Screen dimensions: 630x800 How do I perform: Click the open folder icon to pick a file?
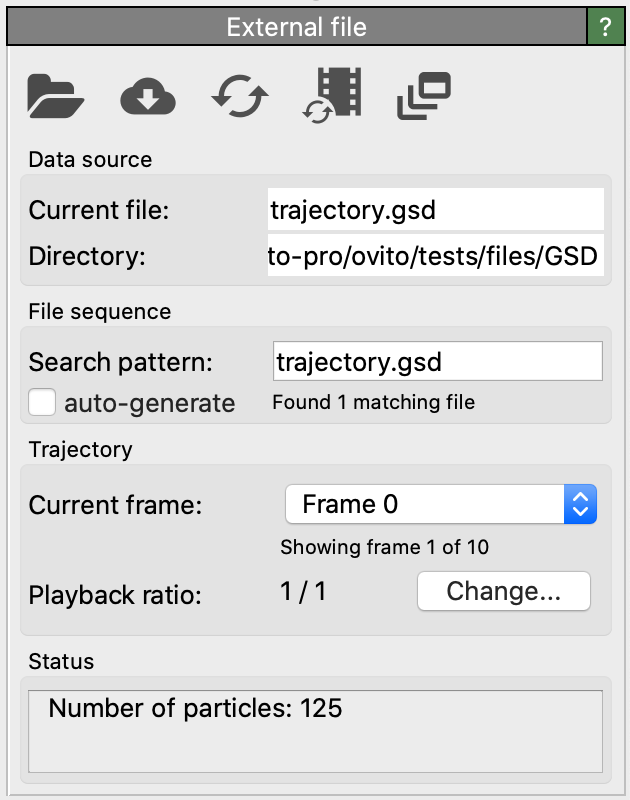click(56, 97)
